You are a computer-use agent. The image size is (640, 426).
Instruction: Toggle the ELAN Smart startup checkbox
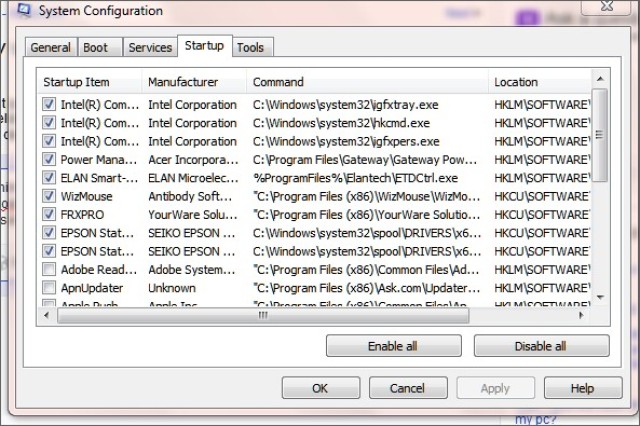click(x=49, y=178)
